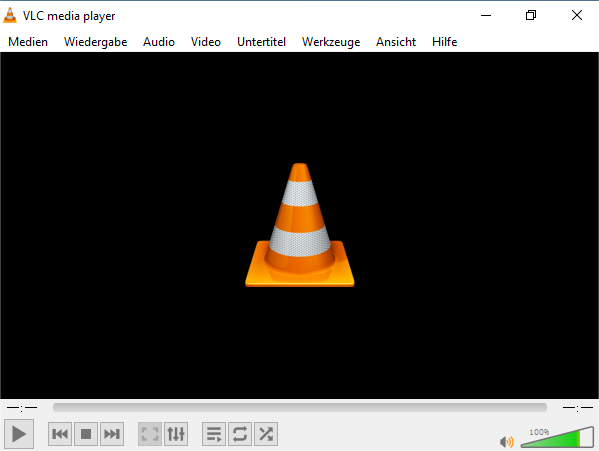
Task: Open the Video menu
Action: [206, 42]
